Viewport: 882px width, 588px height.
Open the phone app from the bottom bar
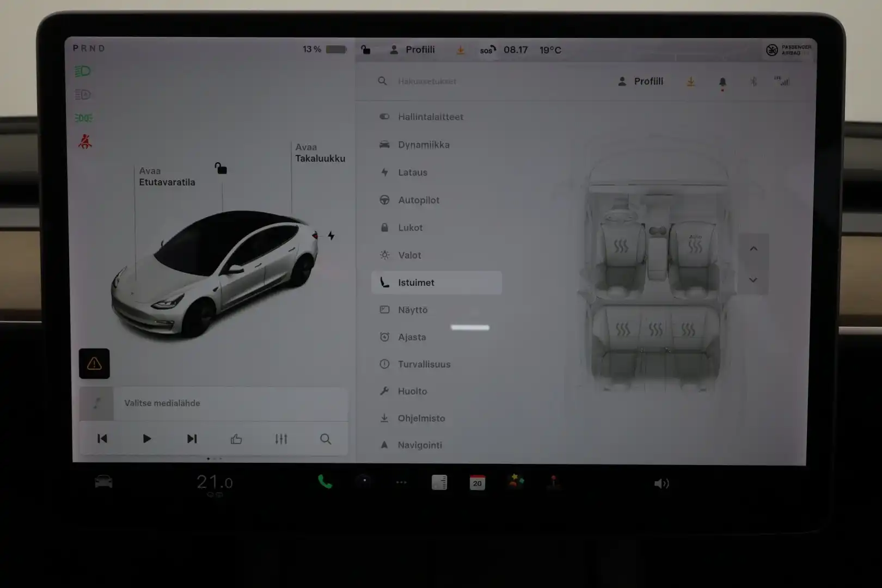pos(325,482)
